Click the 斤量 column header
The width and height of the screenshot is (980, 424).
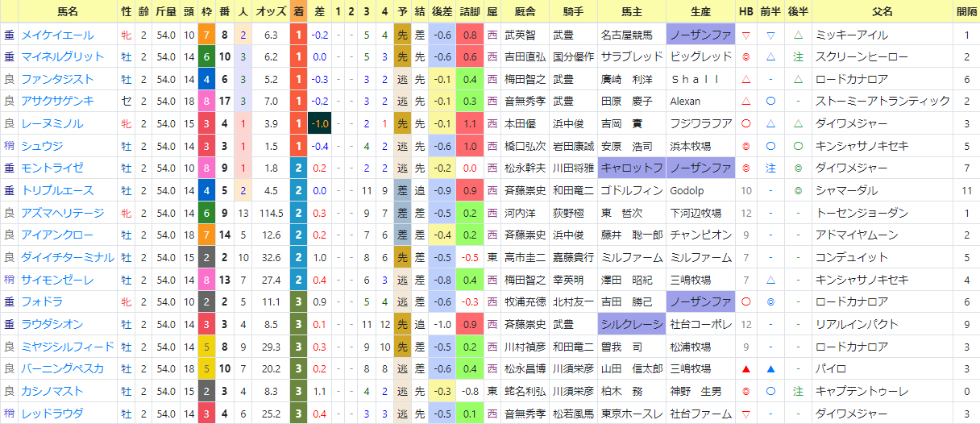click(165, 12)
